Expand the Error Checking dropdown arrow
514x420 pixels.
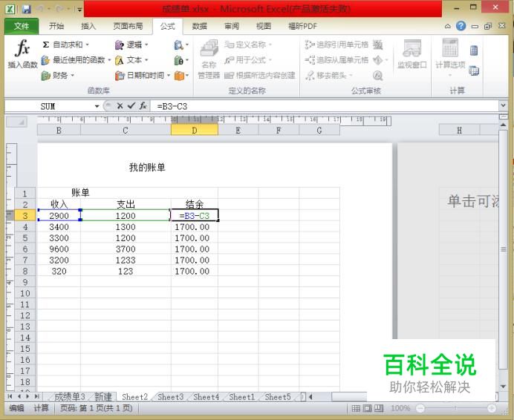[387, 60]
